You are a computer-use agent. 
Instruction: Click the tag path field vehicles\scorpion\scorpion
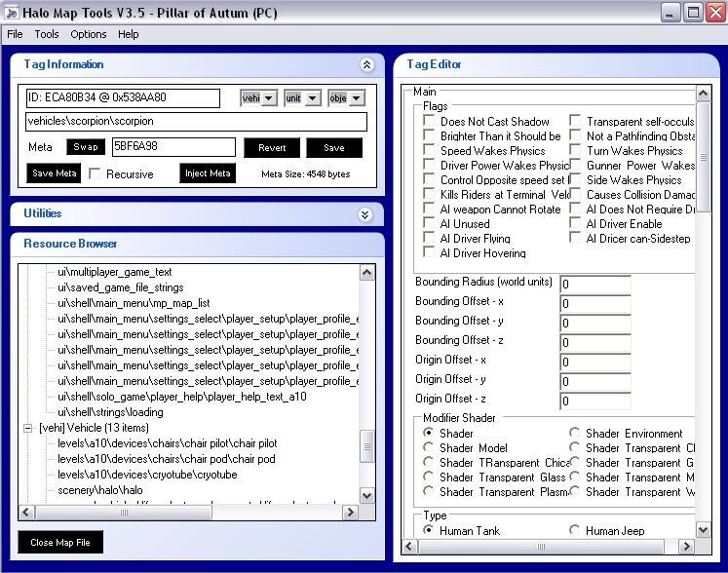[x=196, y=122]
